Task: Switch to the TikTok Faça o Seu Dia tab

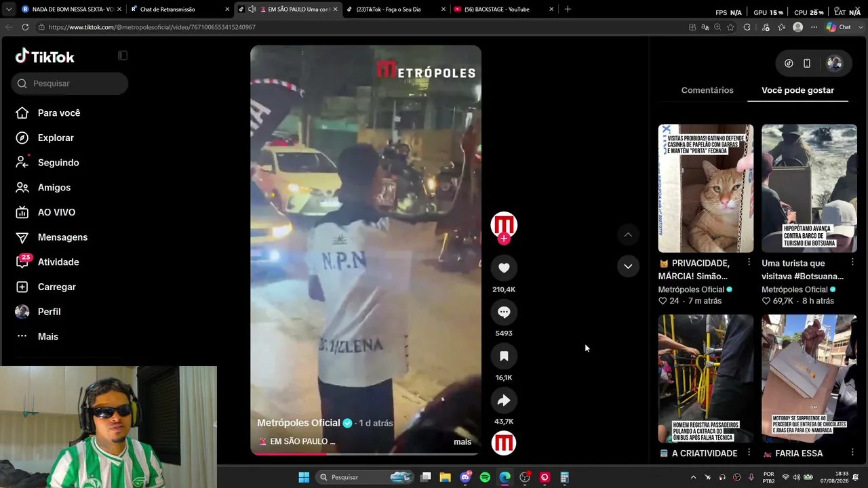Action: pos(396,9)
